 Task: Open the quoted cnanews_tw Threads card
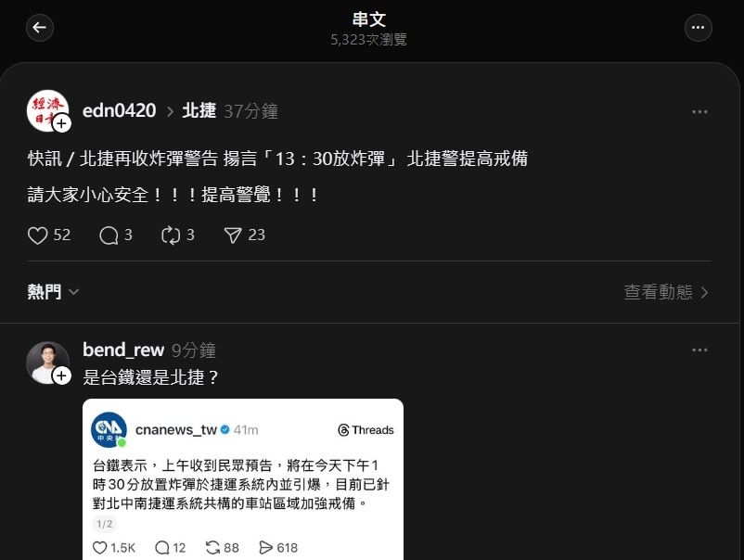pyautogui.click(x=243, y=479)
